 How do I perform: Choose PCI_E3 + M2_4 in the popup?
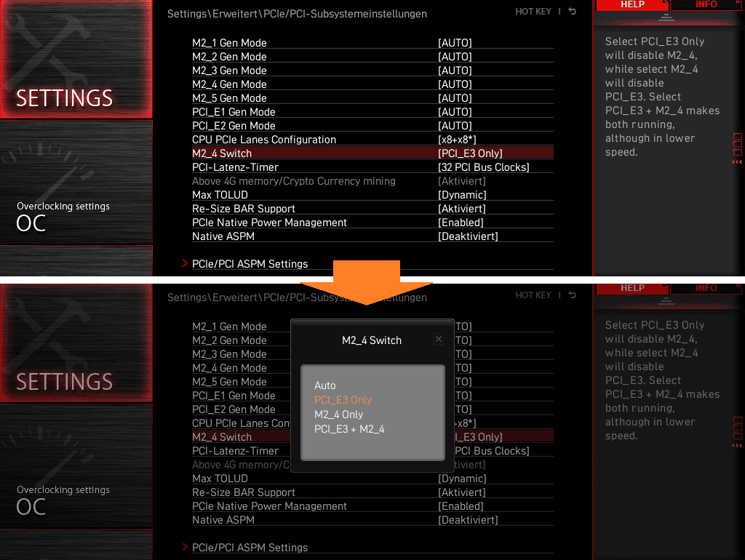349,429
